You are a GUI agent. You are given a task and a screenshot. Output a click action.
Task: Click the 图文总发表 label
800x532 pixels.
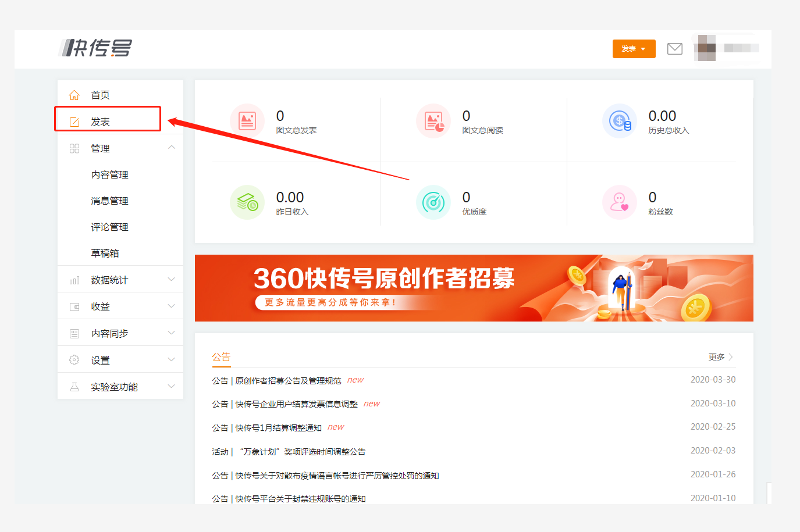tap(297, 130)
